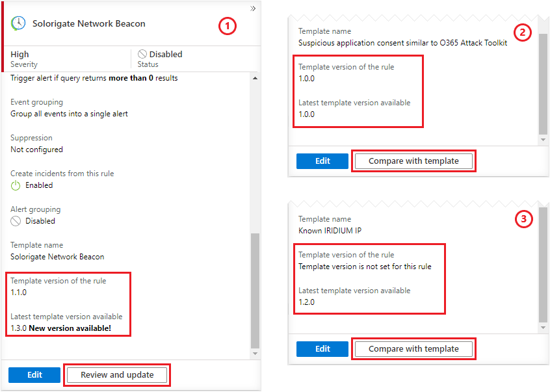Click Compare with template for Known IRIDIUM IP
The image size is (550, 392).
click(x=413, y=349)
